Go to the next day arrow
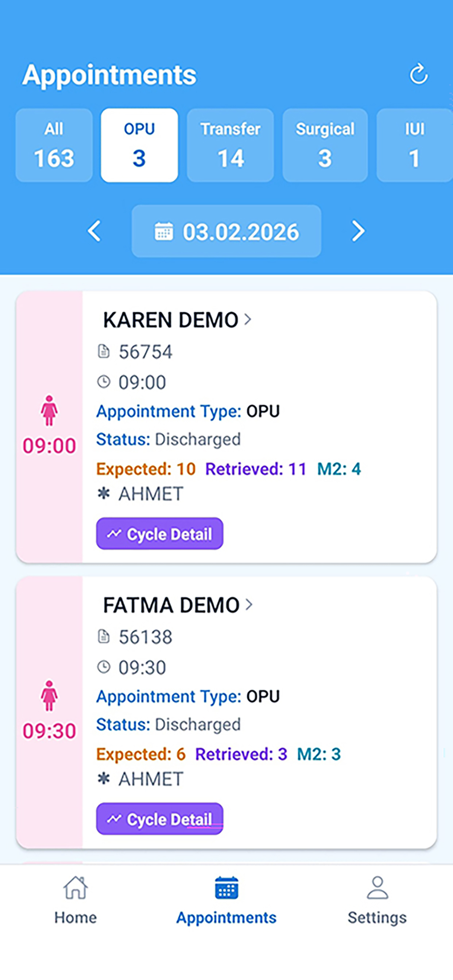This screenshot has width=453, height=980. (x=358, y=231)
